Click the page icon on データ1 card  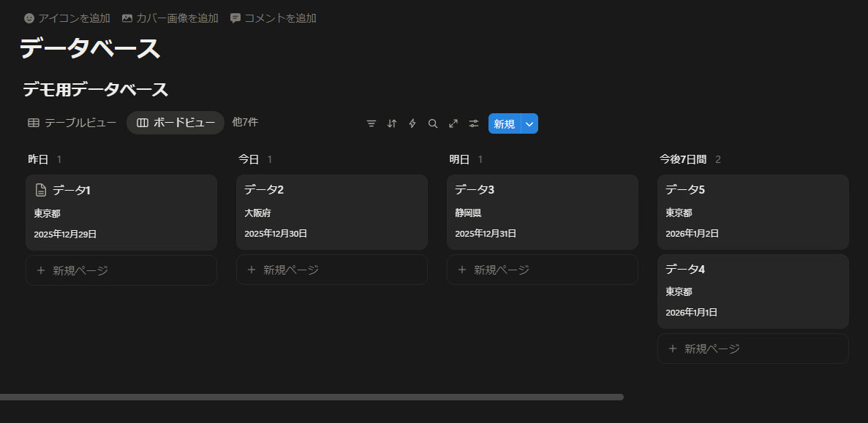(x=41, y=190)
